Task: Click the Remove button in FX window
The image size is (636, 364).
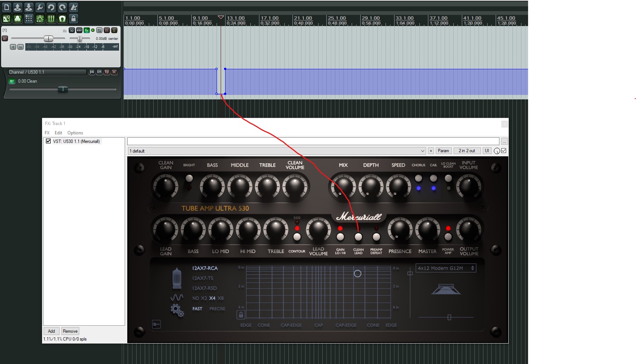Action: [70, 331]
